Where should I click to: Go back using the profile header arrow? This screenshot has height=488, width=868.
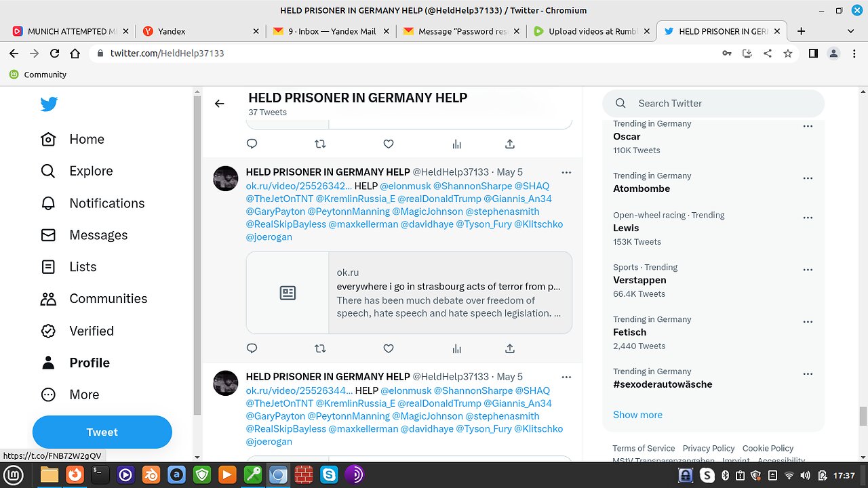point(219,104)
